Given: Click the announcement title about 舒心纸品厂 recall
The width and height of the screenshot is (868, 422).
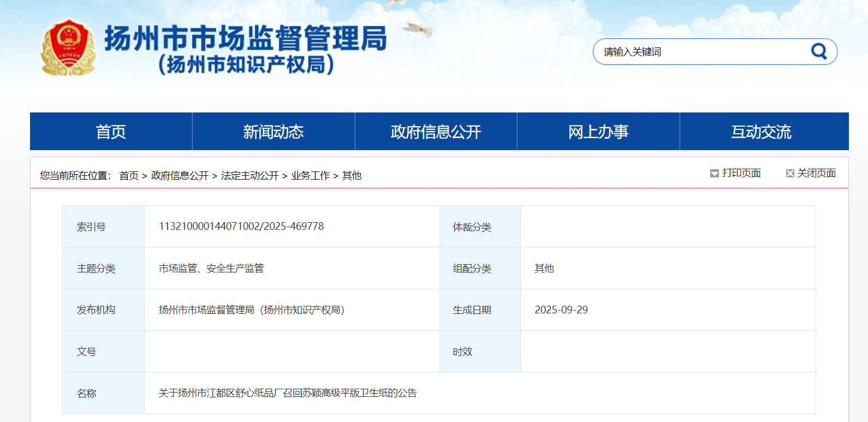Looking at the screenshot, I should (x=287, y=393).
